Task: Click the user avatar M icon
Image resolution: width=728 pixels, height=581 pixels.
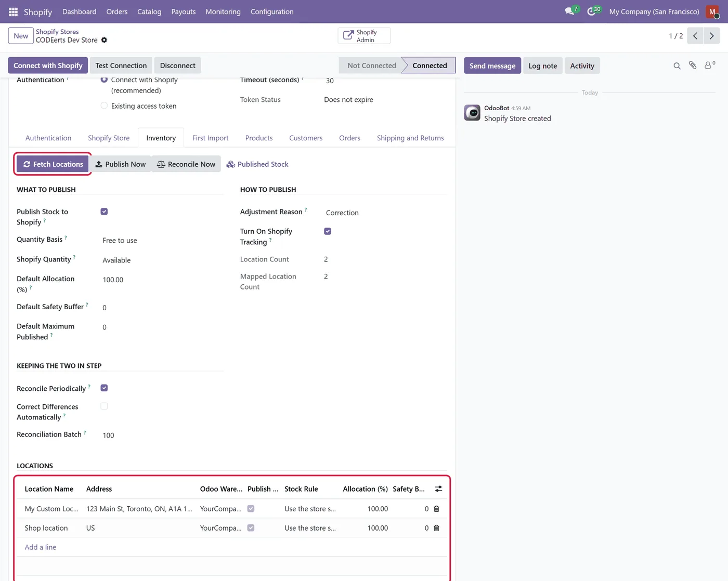Action: (712, 11)
